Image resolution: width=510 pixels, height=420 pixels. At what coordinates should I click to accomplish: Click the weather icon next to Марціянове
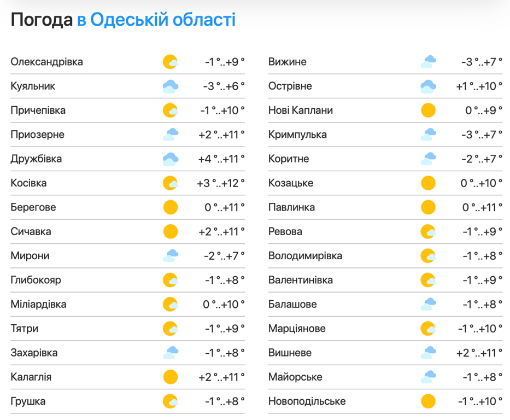428,329
